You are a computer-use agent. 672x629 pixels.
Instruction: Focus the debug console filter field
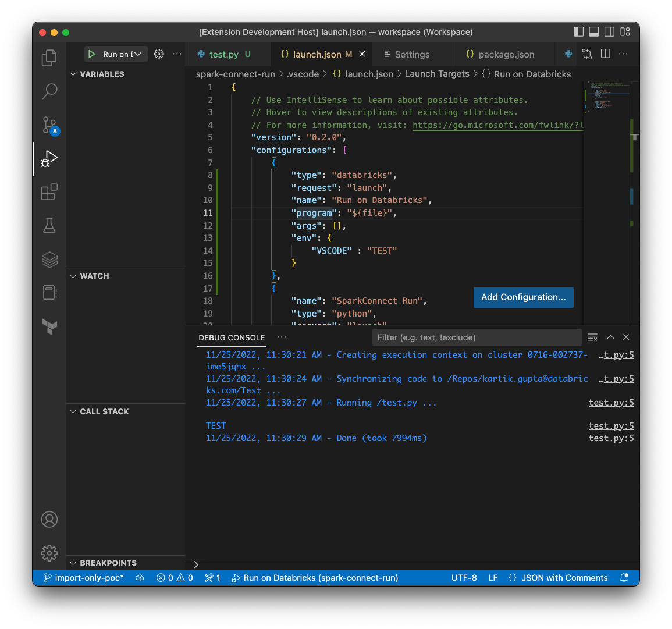coord(477,337)
